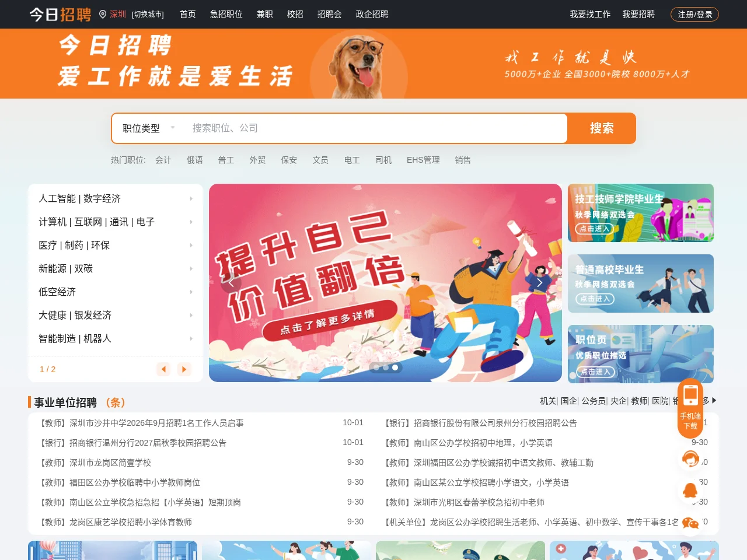Viewport: 747px width, 560px height.
Task: Expand 计算机 | 互联网 | 通讯 | 电子 category
Action: click(116, 222)
